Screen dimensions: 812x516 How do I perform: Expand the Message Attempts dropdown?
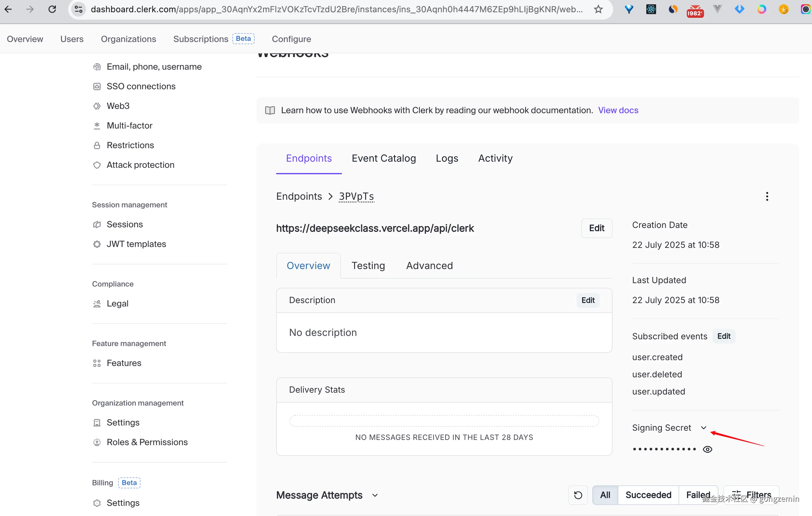click(x=375, y=495)
